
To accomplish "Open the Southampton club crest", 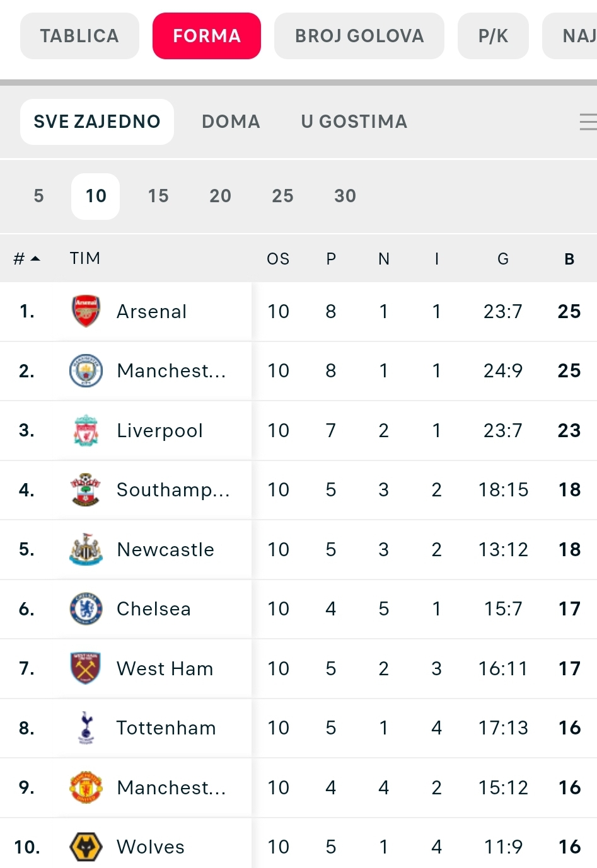I will pyautogui.click(x=86, y=489).
